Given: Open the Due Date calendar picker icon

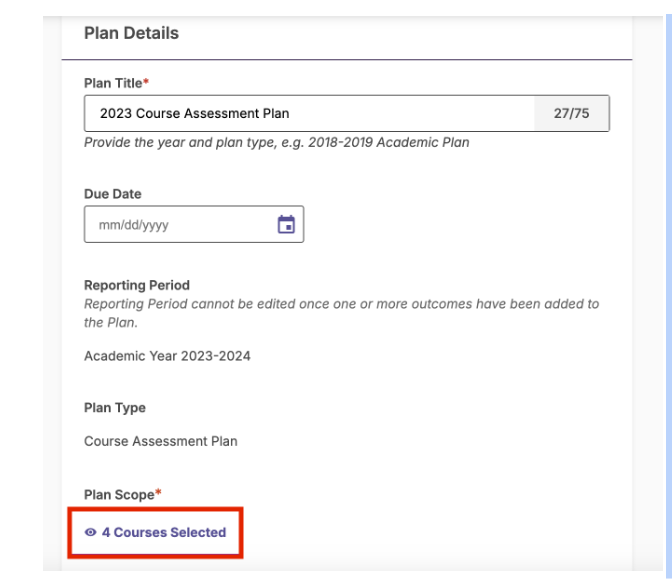Looking at the screenshot, I should [x=286, y=224].
